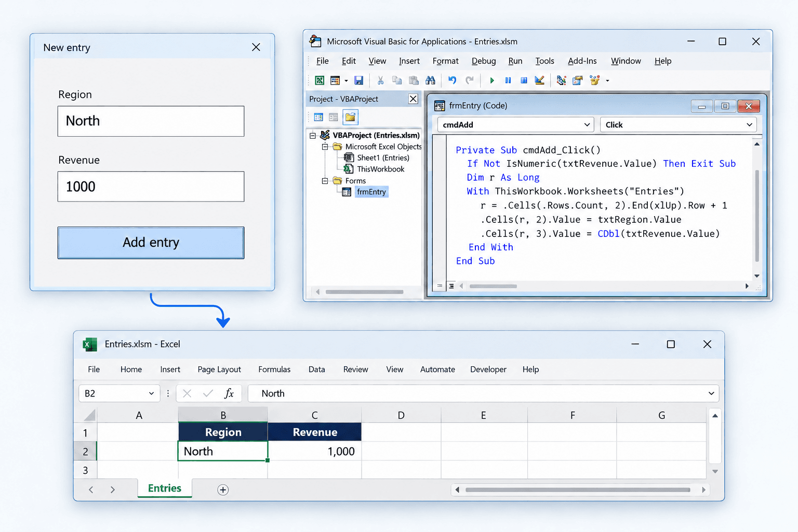Collapse the Microsoft Excel Objects folder
The width and height of the screenshot is (798, 532).
[x=325, y=147]
